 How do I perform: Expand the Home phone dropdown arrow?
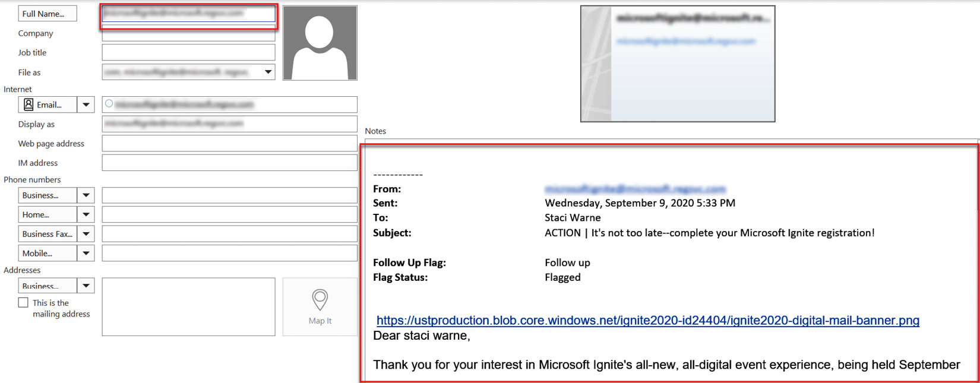tap(86, 214)
